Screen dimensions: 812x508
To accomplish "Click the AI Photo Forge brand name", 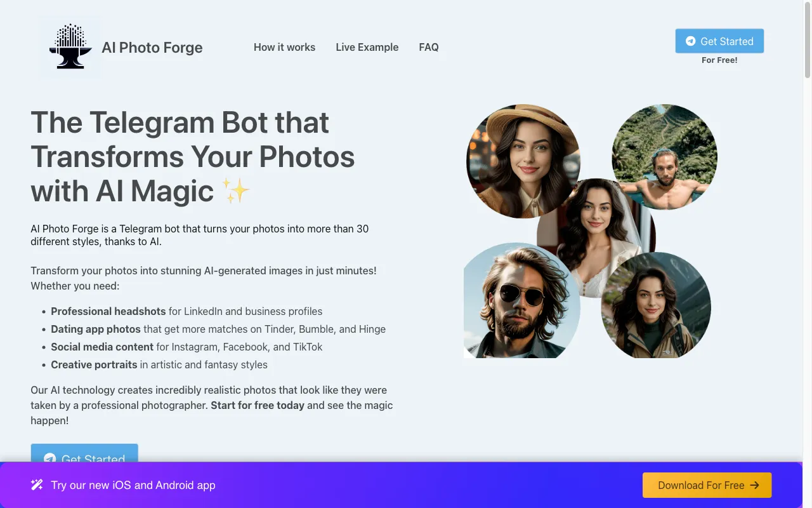I will point(152,48).
